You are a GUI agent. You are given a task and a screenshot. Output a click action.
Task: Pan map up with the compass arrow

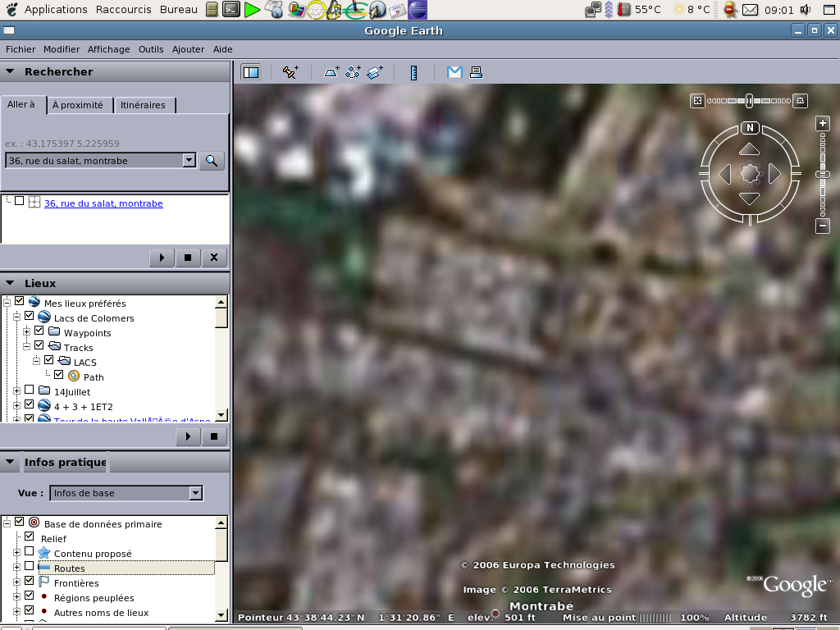click(x=749, y=149)
